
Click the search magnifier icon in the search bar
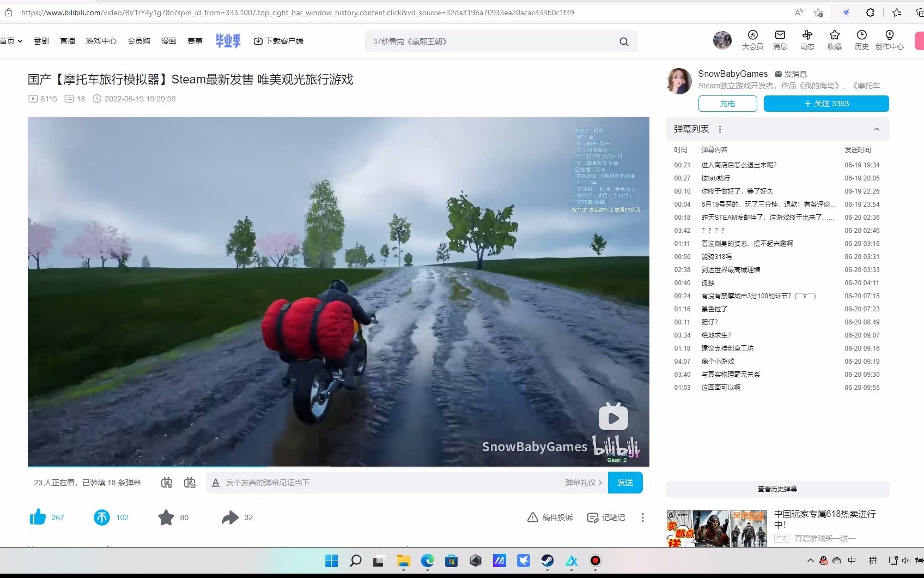(624, 41)
